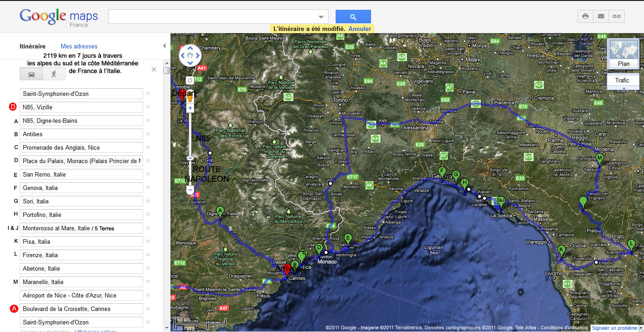Click green marker H near Portofino

[465, 183]
